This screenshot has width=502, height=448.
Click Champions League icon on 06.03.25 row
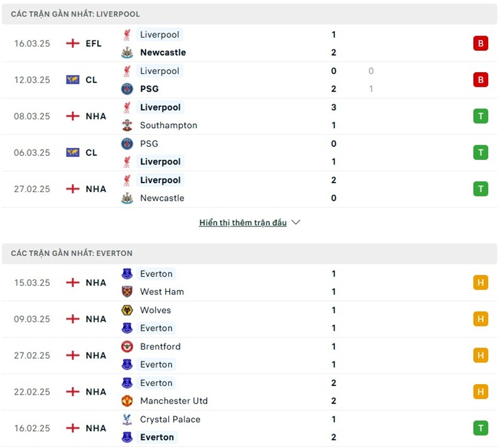[73, 152]
